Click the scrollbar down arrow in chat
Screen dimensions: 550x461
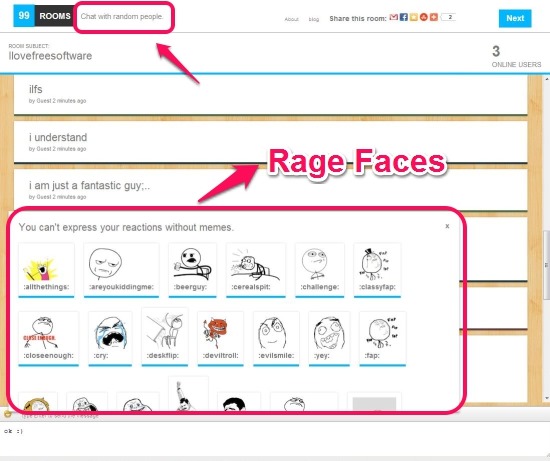coord(547,399)
